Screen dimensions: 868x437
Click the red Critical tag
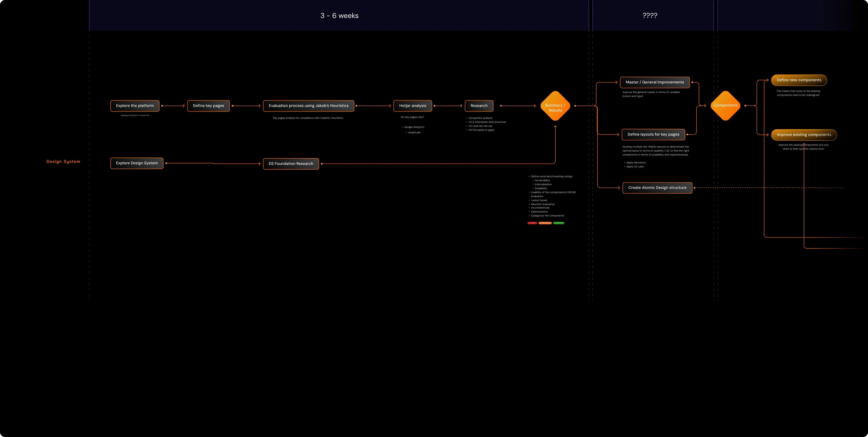click(x=532, y=223)
